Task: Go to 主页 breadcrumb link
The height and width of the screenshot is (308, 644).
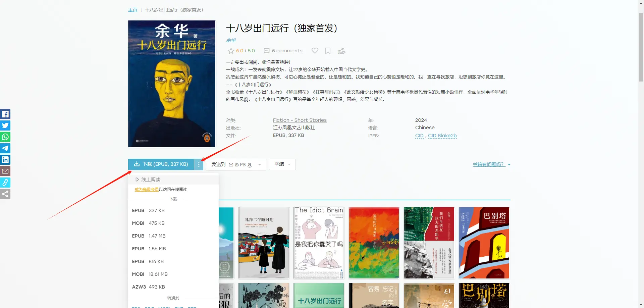Action: (132, 10)
